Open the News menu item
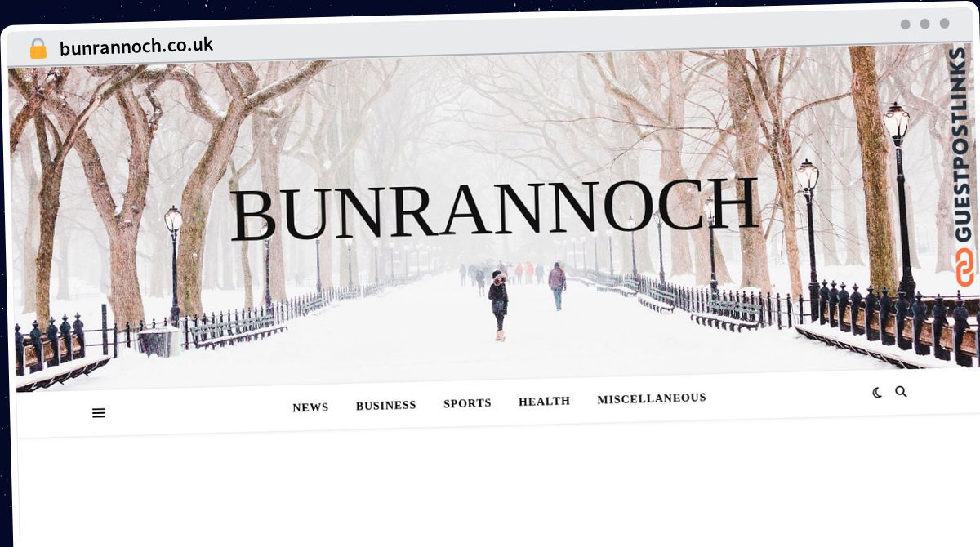Image resolution: width=980 pixels, height=547 pixels. pyautogui.click(x=310, y=407)
